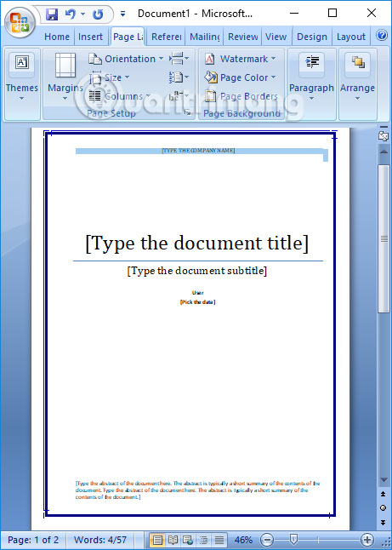Save document with the floppy disk icon
The width and height of the screenshot is (392, 550).
pyautogui.click(x=52, y=14)
